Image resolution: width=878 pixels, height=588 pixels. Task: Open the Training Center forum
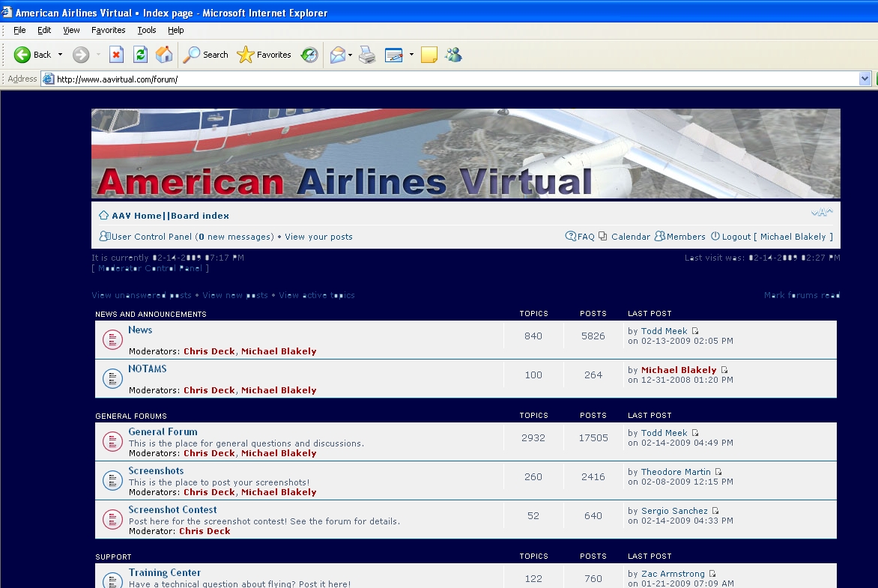click(165, 572)
